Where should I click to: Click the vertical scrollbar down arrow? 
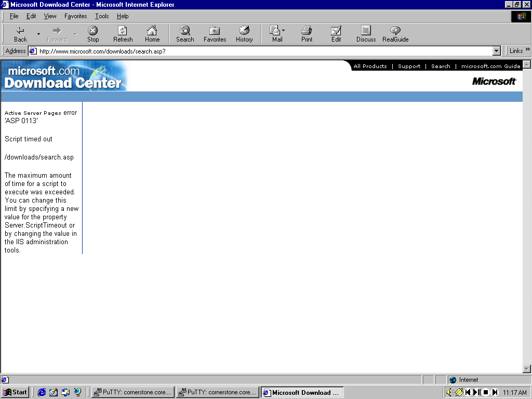(527, 368)
